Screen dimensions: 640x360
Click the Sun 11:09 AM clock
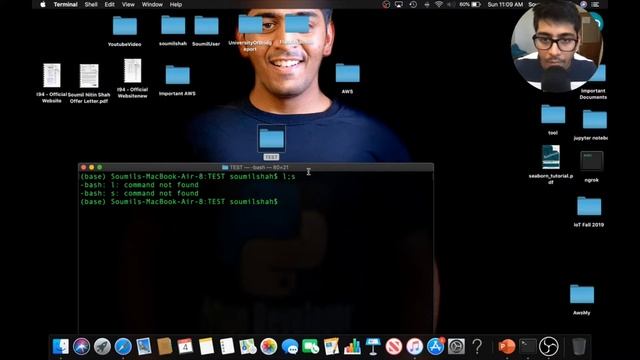(x=505, y=4)
